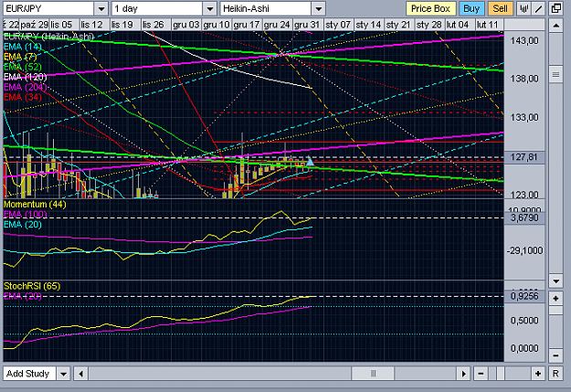Click the Price Box button
The height and width of the screenshot is (392, 571).
(x=430, y=8)
